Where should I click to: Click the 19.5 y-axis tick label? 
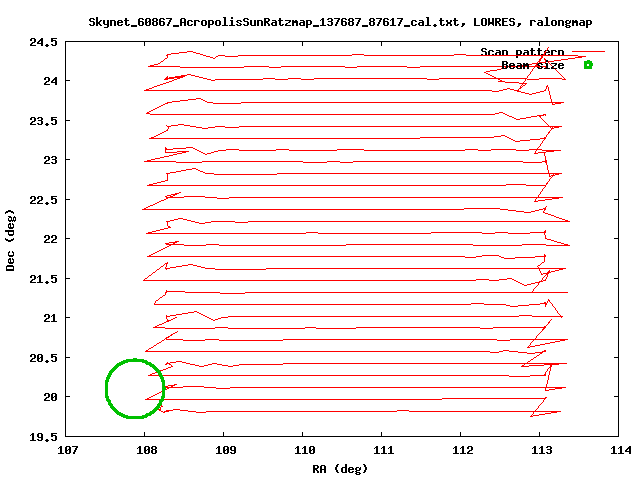(43, 437)
